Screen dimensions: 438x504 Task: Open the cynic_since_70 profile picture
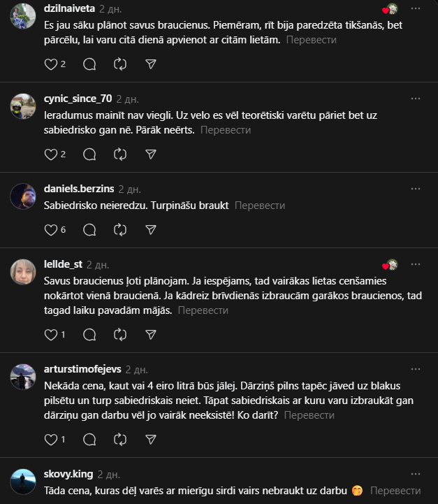(x=23, y=106)
